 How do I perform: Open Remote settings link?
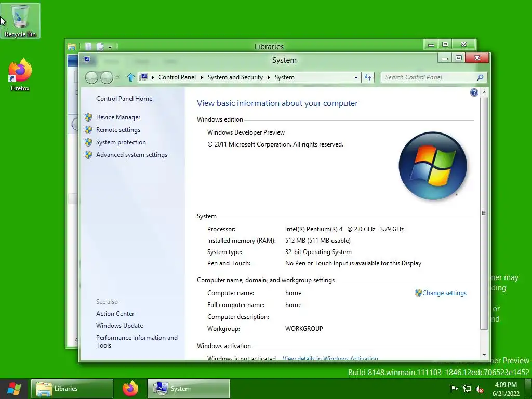(x=118, y=130)
